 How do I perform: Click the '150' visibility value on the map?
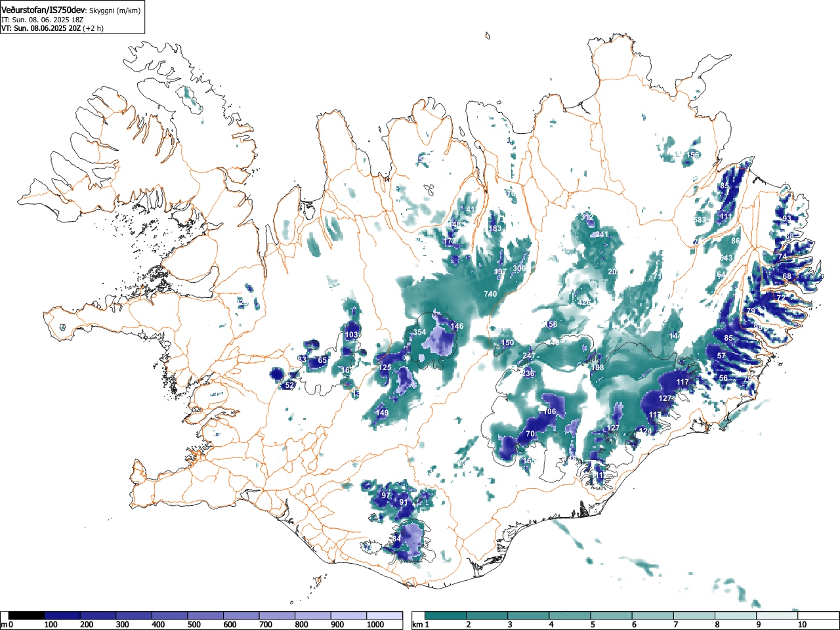(508, 343)
